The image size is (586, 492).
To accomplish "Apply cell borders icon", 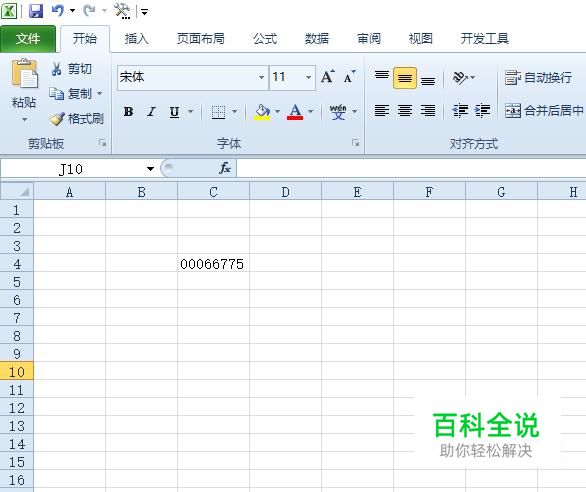I will click(218, 112).
